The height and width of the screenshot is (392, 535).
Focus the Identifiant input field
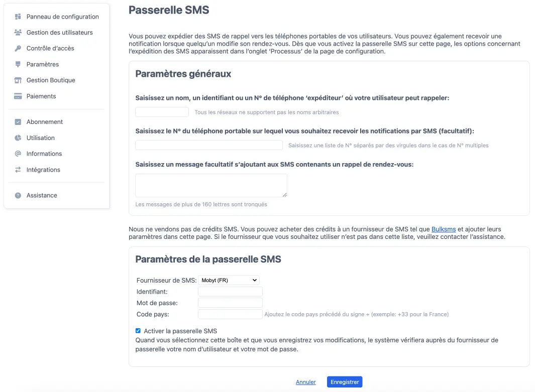pyautogui.click(x=230, y=292)
